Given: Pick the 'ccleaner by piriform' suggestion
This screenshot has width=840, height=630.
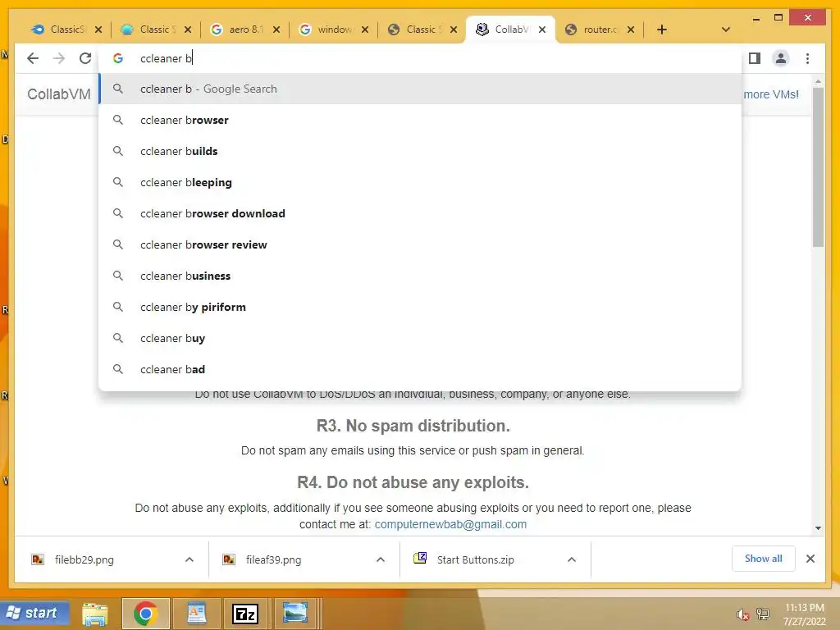Looking at the screenshot, I should point(420,307).
